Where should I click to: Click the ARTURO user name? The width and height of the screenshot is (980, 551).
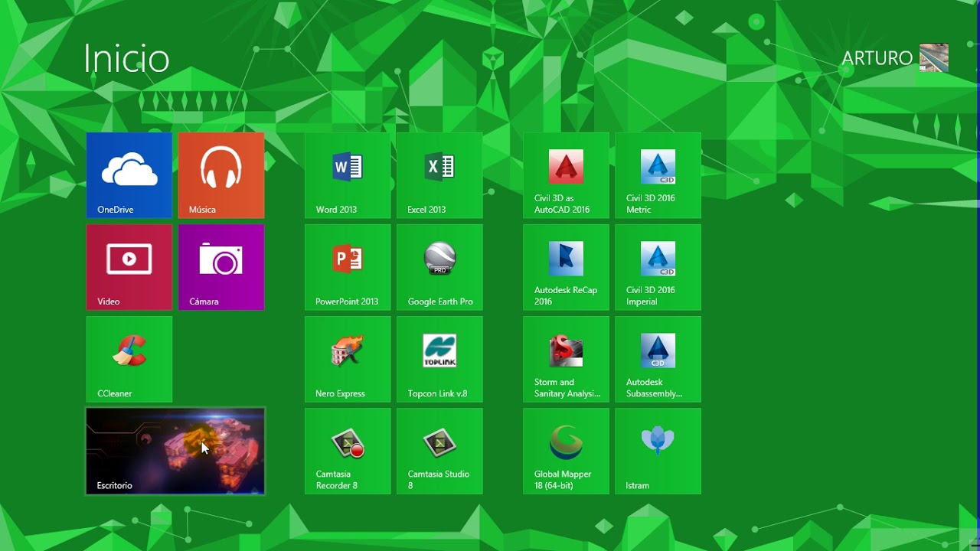point(877,58)
